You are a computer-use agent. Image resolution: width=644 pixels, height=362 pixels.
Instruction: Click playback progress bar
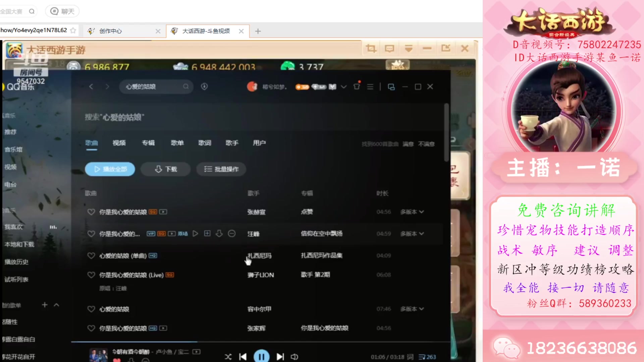coord(260,342)
